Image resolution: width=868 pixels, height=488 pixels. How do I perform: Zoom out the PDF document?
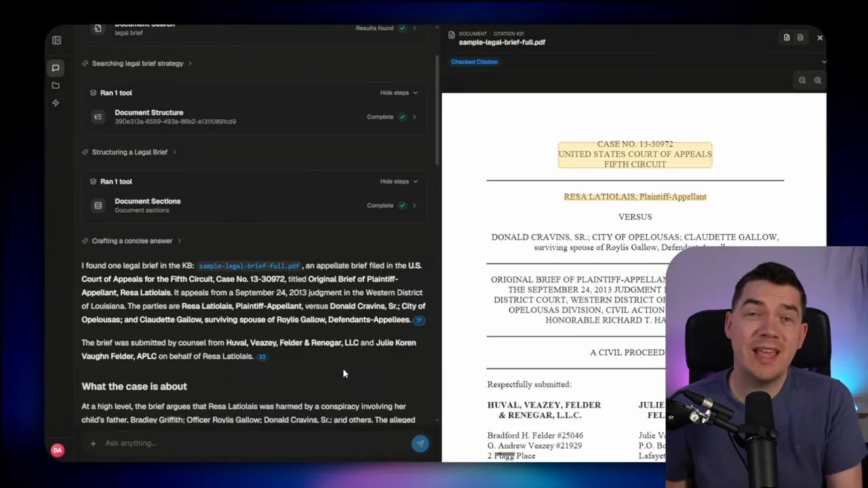click(802, 80)
